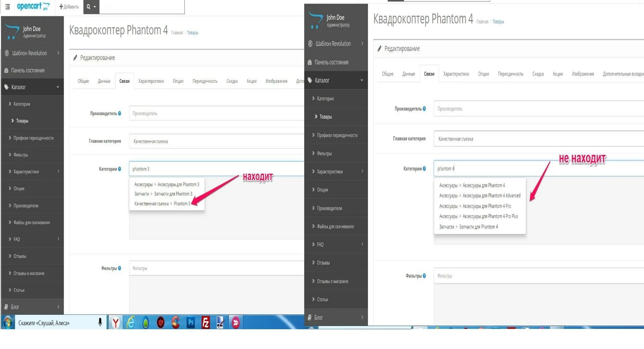Switch to 'Опции' tab in left window
644x349 pixels.
(178, 81)
